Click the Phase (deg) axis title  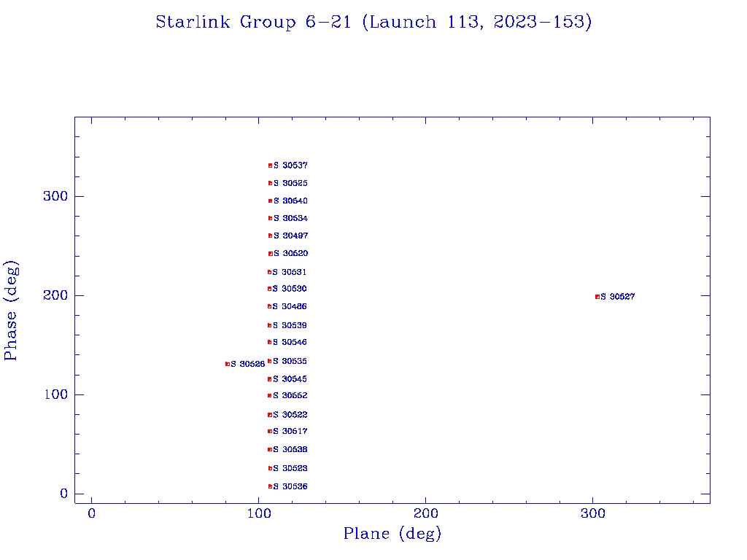coord(10,311)
